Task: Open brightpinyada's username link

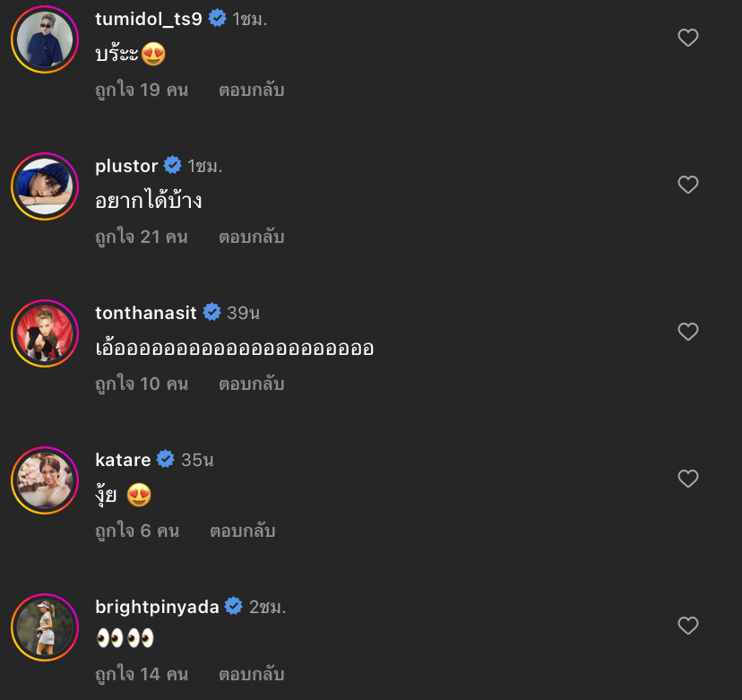Action: (157, 607)
